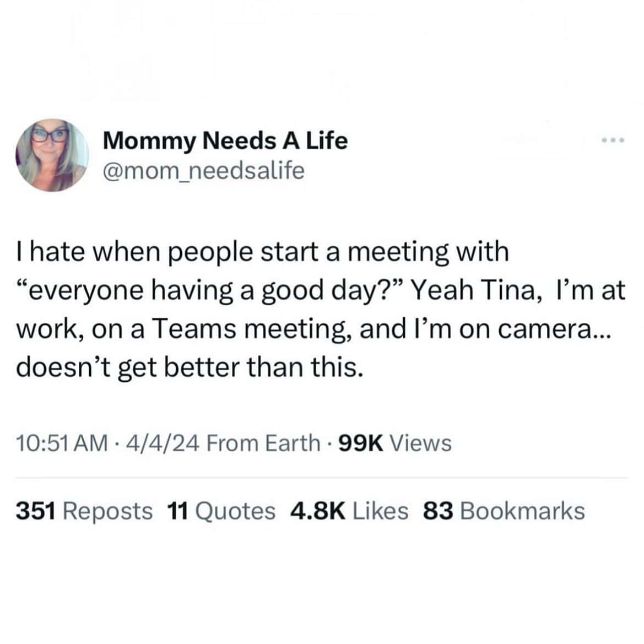Click the @mom_needsalife handle

pyautogui.click(x=204, y=171)
